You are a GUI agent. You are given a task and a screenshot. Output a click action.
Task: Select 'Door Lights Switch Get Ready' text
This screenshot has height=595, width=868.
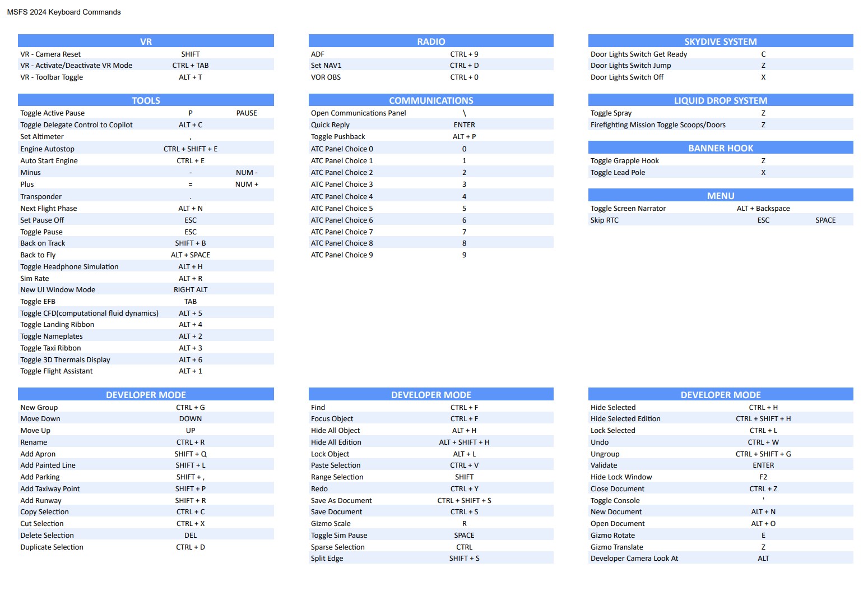tap(639, 54)
